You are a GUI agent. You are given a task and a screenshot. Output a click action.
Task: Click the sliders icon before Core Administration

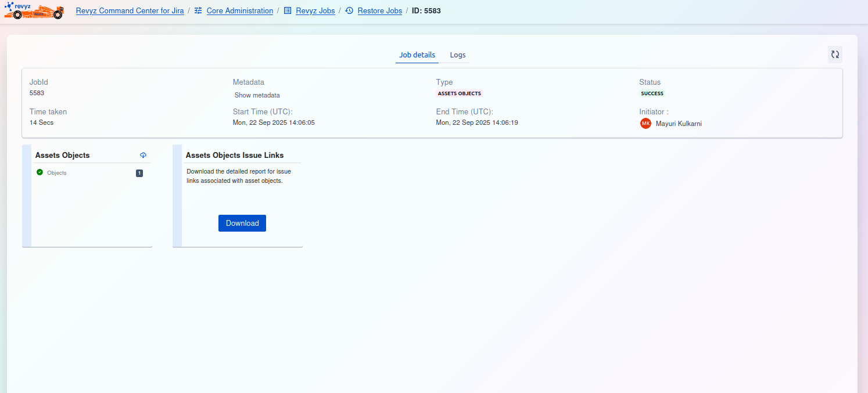198,11
